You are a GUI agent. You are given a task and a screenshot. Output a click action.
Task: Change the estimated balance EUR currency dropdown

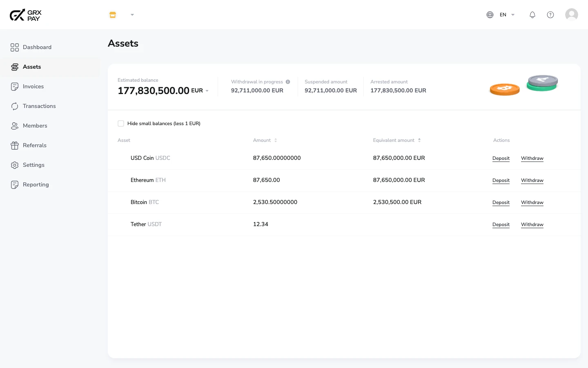(x=200, y=91)
